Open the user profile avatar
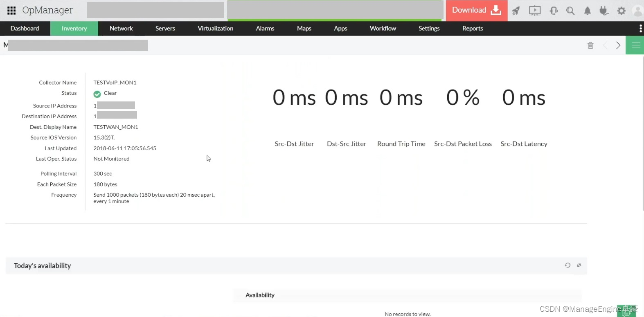Image resolution: width=644 pixels, height=317 pixels. (x=638, y=11)
